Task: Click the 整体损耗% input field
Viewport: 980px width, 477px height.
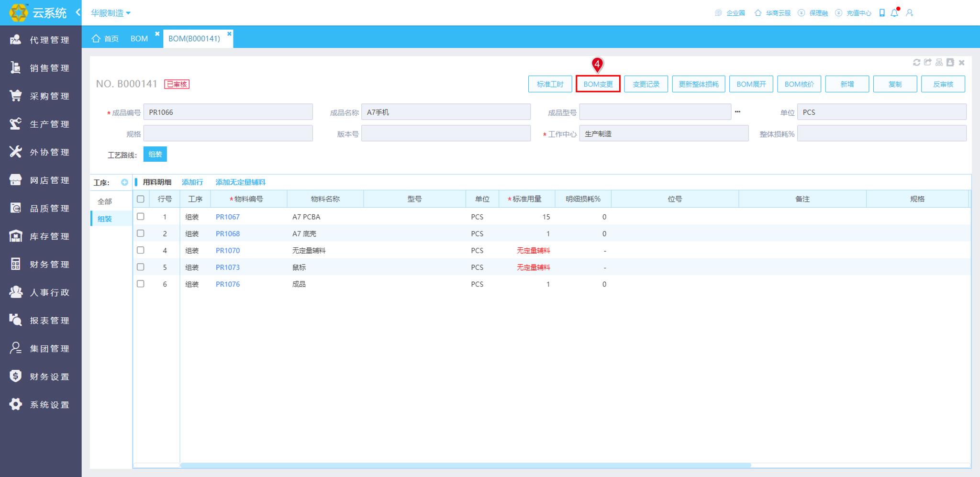Action: (x=881, y=133)
